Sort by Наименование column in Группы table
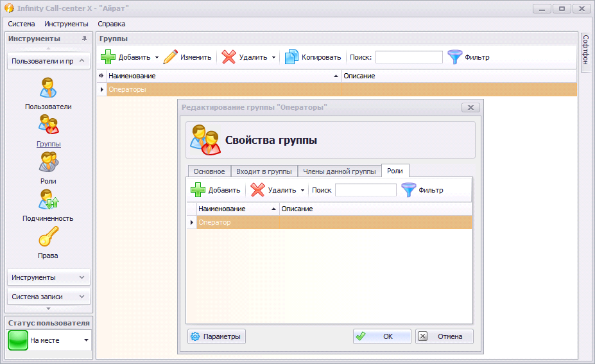 point(224,76)
